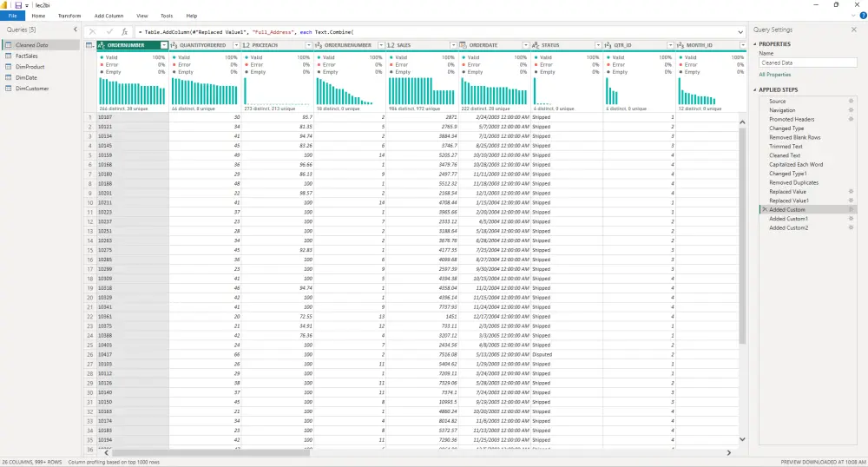This screenshot has height=467, width=868.
Task: Close the Query Settings pane
Action: [x=853, y=30]
